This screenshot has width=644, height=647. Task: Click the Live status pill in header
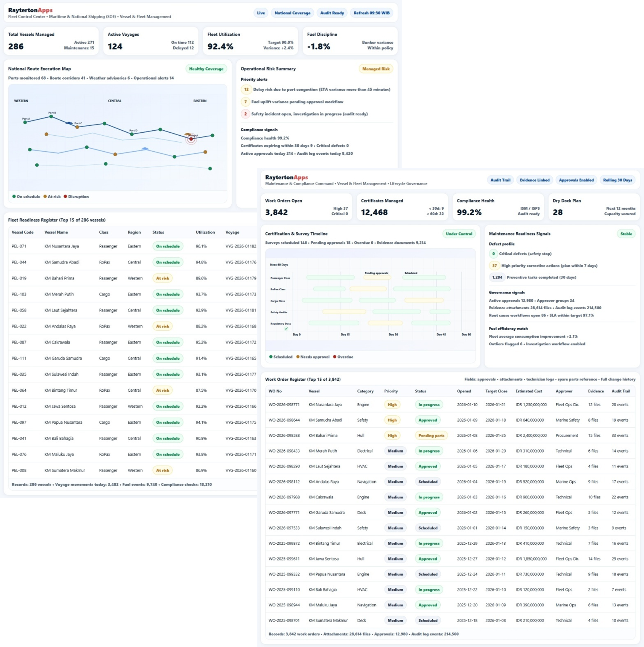click(x=261, y=13)
